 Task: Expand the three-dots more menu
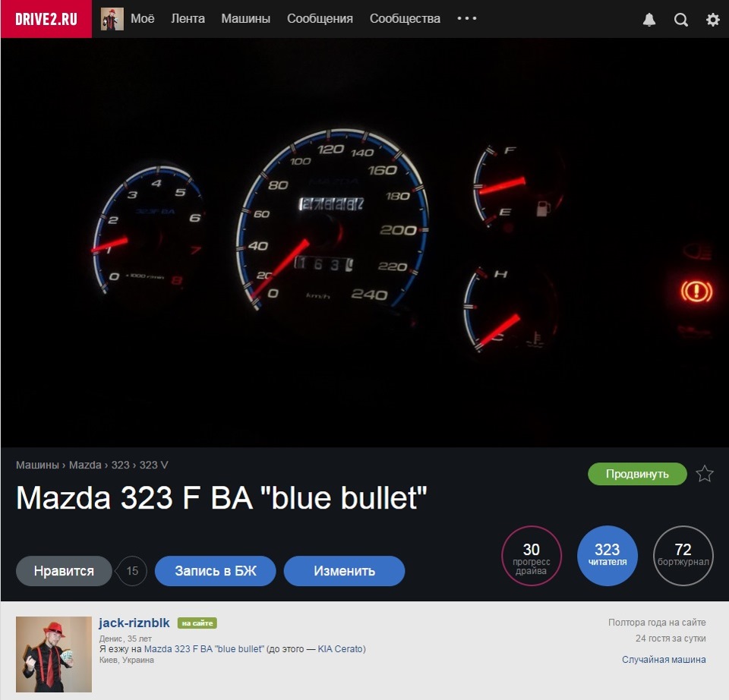point(467,18)
